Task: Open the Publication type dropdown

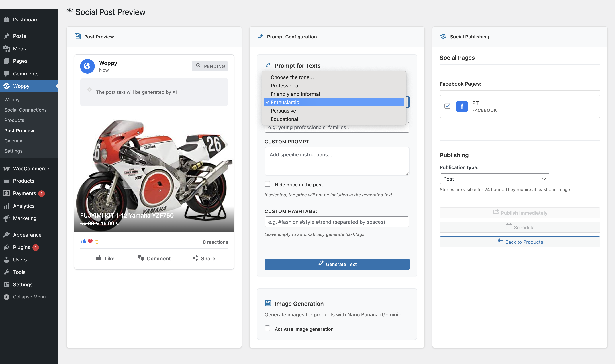Action: coord(495,179)
